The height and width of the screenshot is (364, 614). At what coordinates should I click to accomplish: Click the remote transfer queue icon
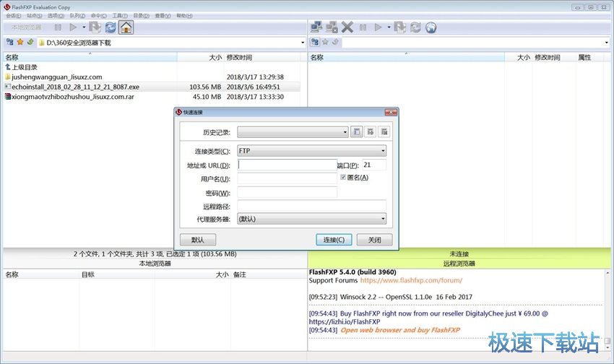(x=399, y=27)
